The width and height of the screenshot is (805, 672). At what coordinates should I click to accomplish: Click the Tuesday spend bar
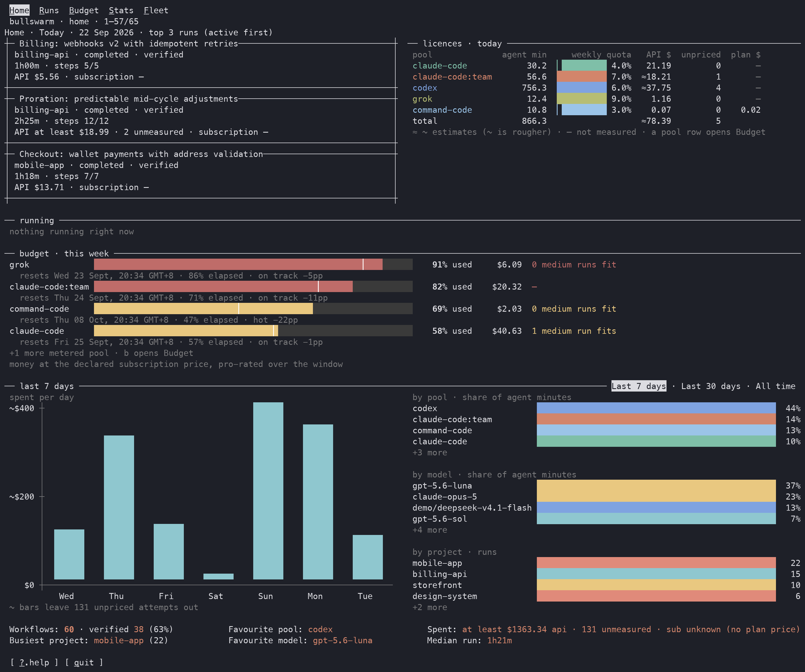click(368, 557)
